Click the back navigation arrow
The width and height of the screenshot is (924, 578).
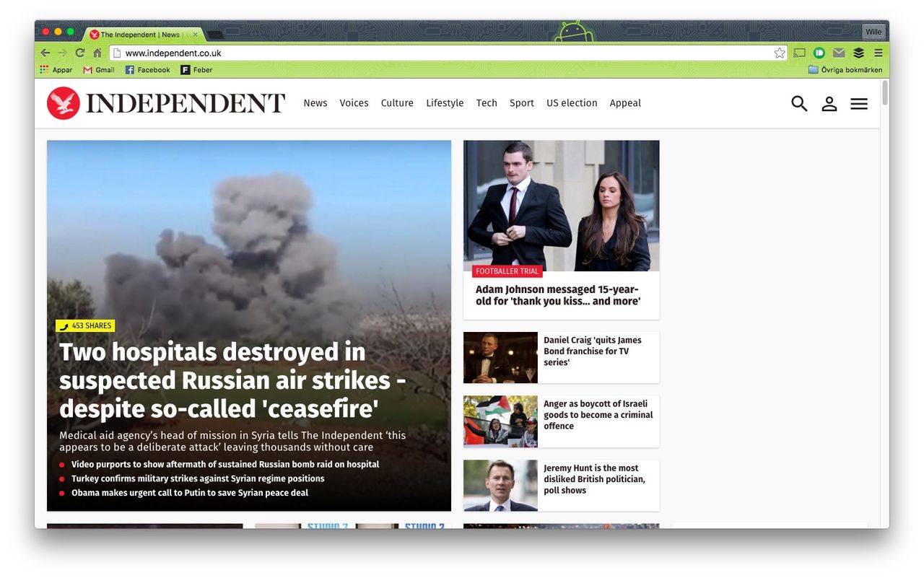tap(45, 53)
